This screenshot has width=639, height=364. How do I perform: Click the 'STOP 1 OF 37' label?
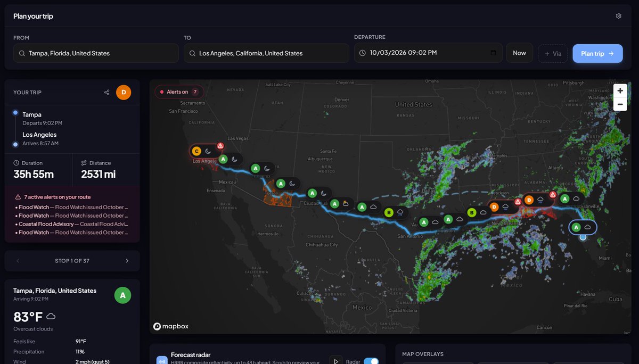click(72, 261)
